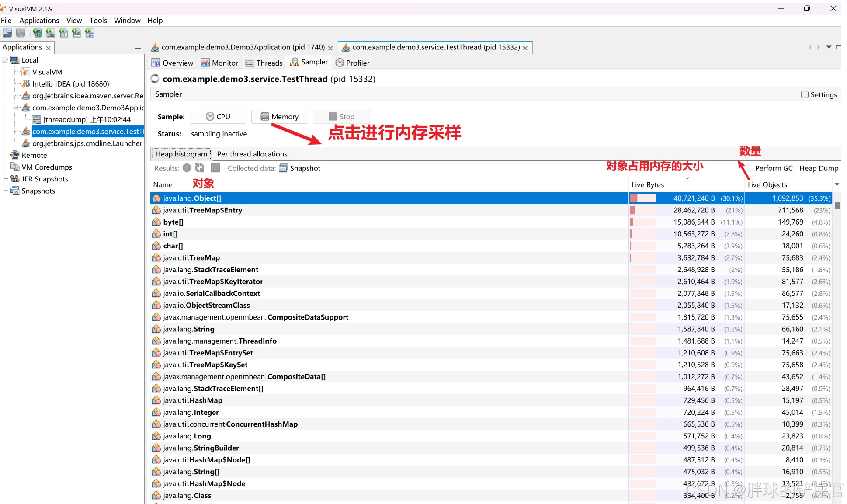Click Perform GC
This screenshot has width=847, height=504.
point(774,168)
